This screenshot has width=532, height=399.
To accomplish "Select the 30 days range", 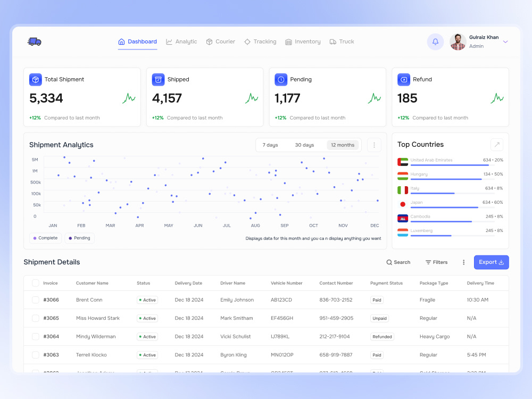I will point(304,145).
